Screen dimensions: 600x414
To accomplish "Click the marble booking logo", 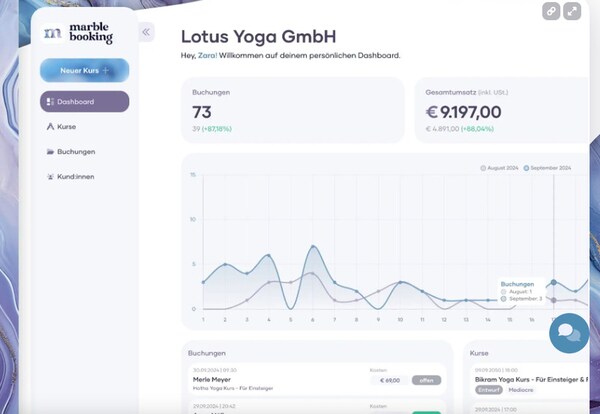I will coord(78,34).
